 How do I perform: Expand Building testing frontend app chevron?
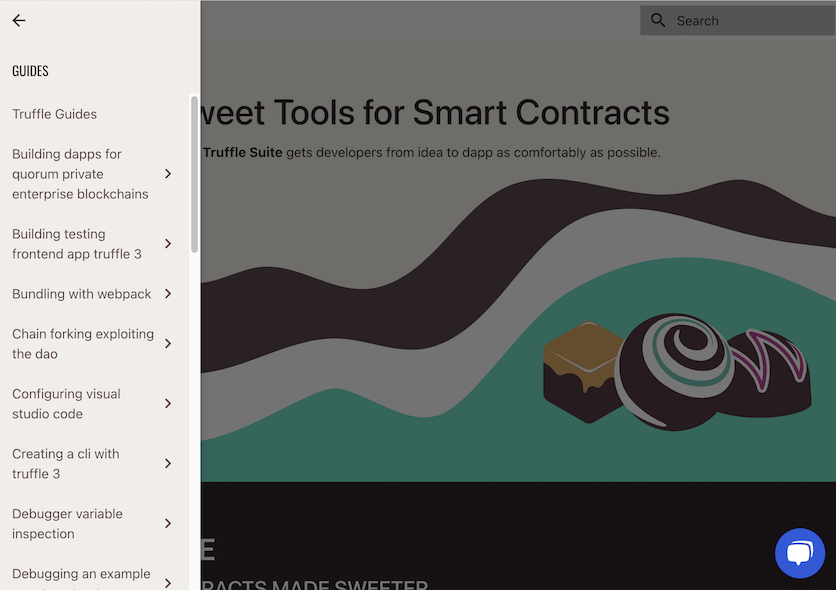coord(168,244)
